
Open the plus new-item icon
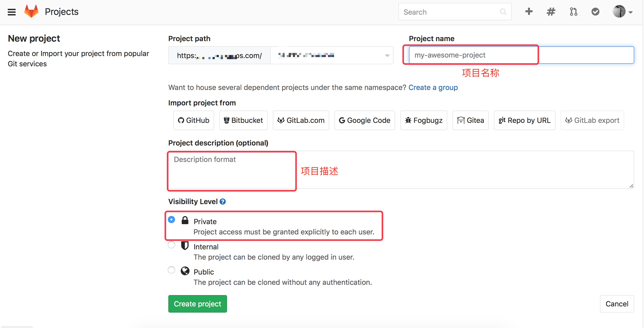529,12
